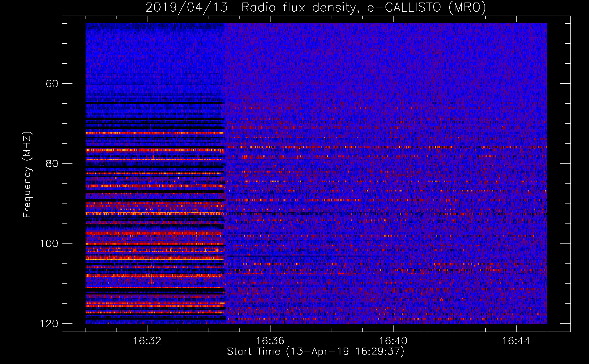This screenshot has width=589, height=364.
Task: Click the 100 frequency tick label
Action: [49, 244]
